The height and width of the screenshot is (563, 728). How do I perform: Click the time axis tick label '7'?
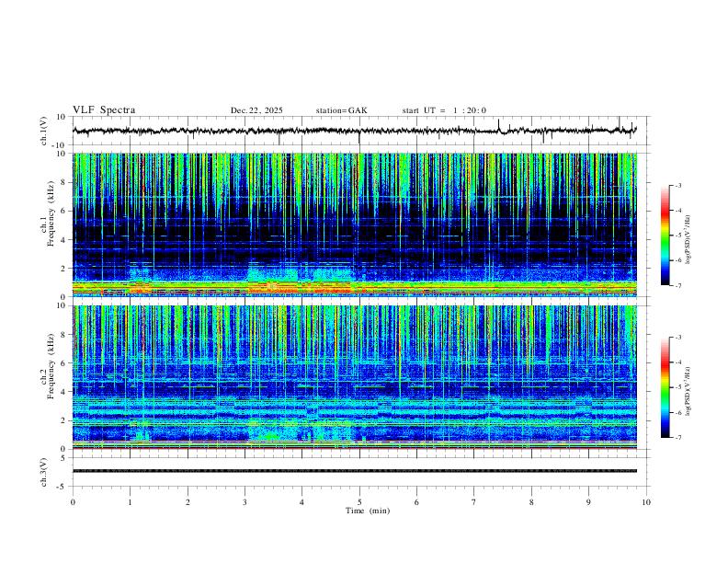click(474, 502)
